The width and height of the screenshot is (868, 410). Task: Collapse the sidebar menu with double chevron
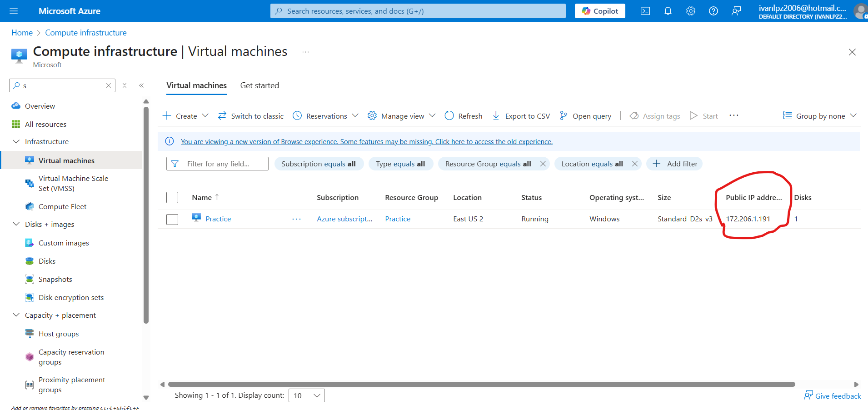pos(141,85)
